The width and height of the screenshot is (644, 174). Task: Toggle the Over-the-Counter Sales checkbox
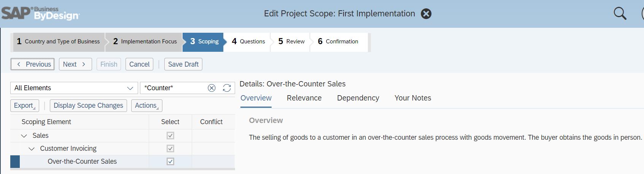point(170,161)
